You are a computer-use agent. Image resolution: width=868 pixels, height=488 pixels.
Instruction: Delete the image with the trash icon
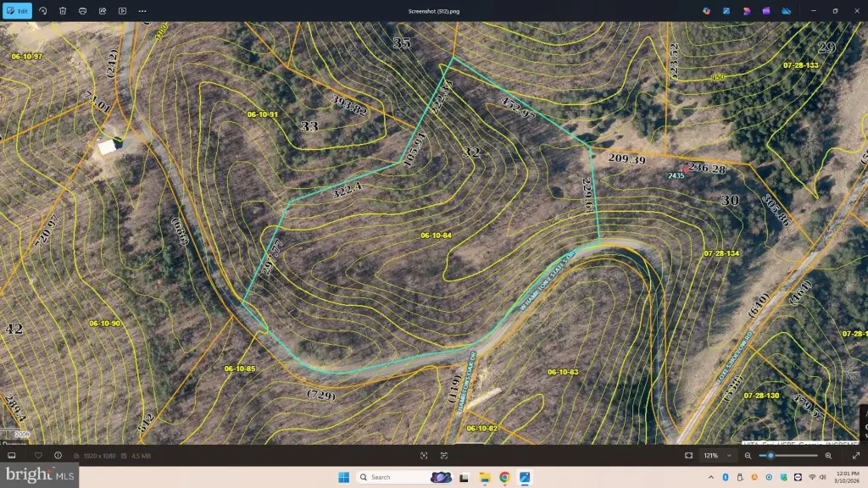[63, 11]
